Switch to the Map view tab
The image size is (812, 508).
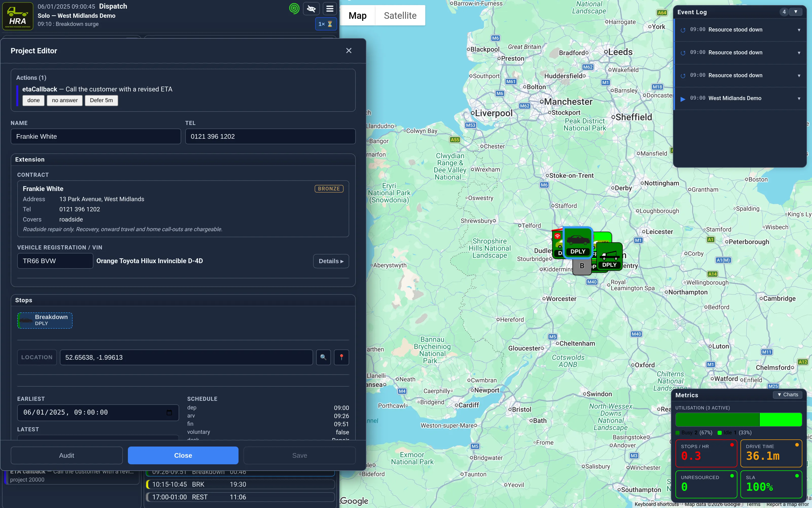point(357,15)
